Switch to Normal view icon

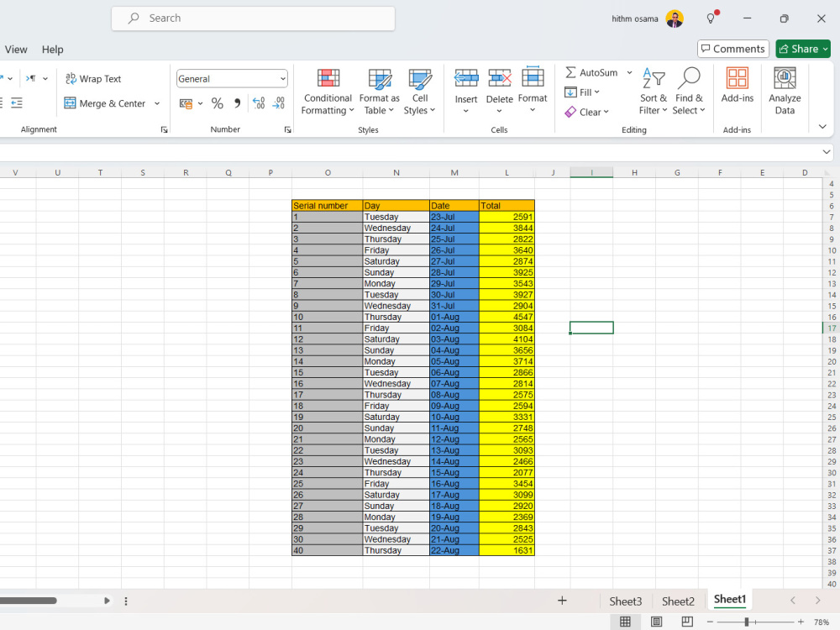click(625, 622)
